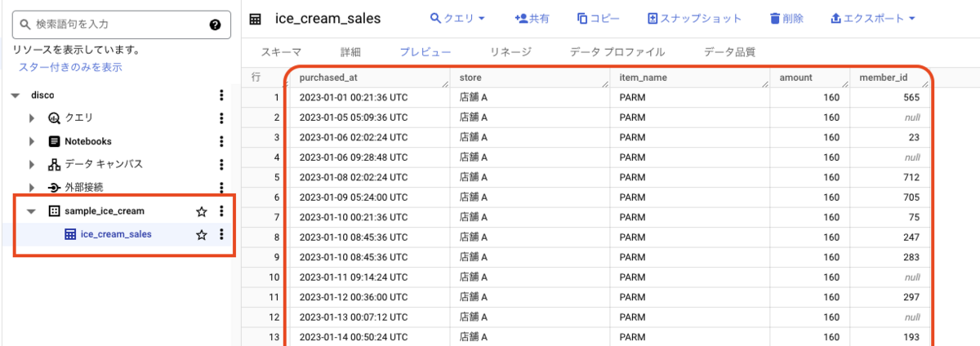Click the Notebooks label in tree
Screen dimensions: 980x346
point(88,141)
